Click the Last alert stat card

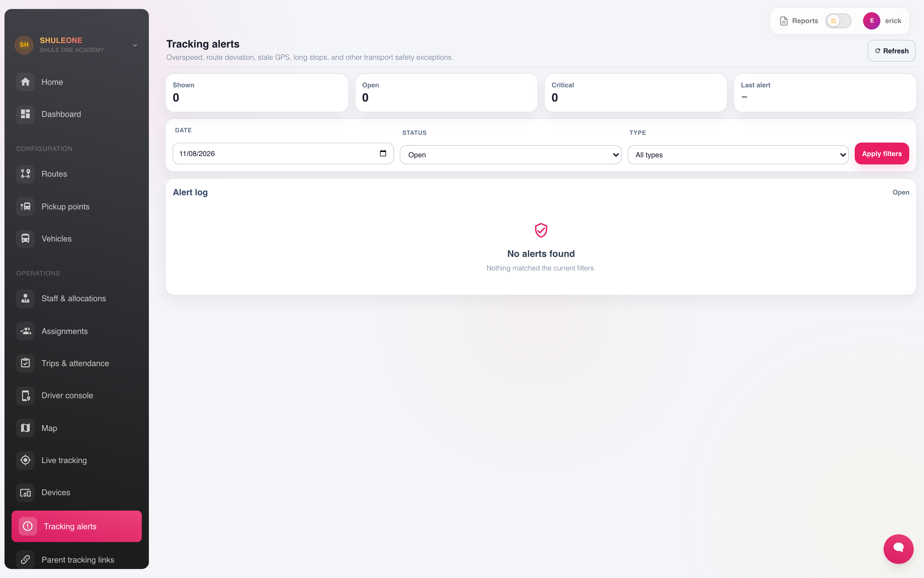coord(825,93)
